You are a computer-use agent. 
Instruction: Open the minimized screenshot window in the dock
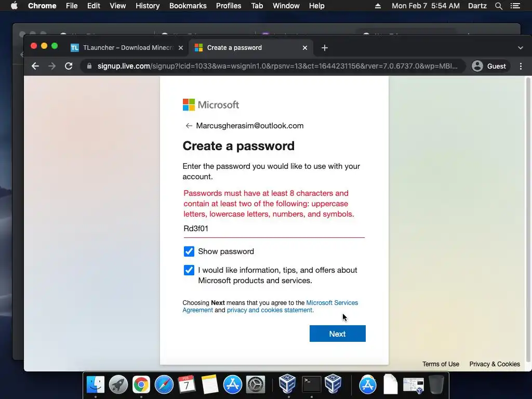pos(413,385)
